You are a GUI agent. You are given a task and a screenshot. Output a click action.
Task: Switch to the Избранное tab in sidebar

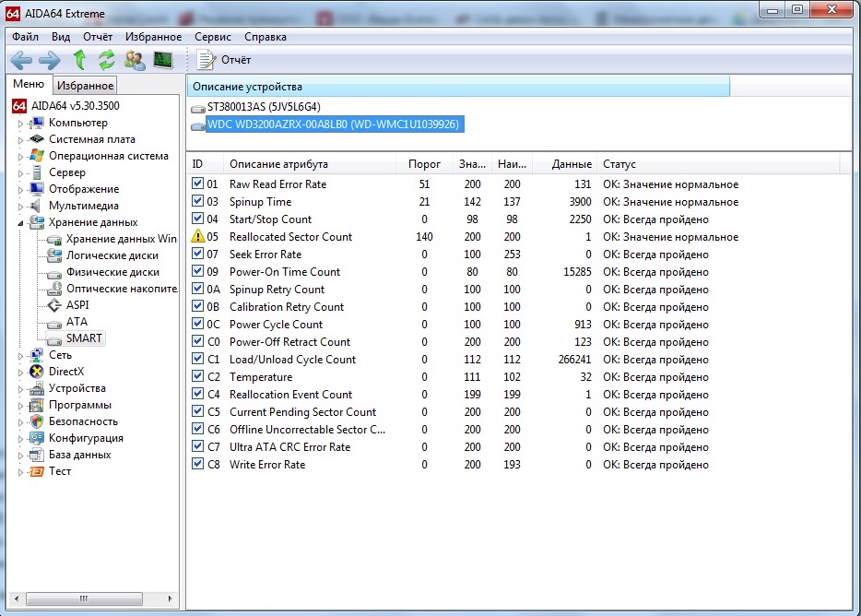point(85,85)
